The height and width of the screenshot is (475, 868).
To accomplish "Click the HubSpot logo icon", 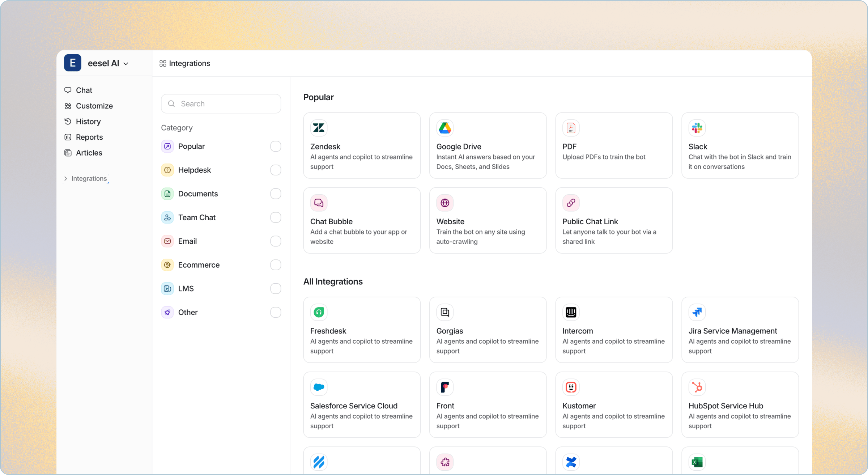I will point(697,387).
